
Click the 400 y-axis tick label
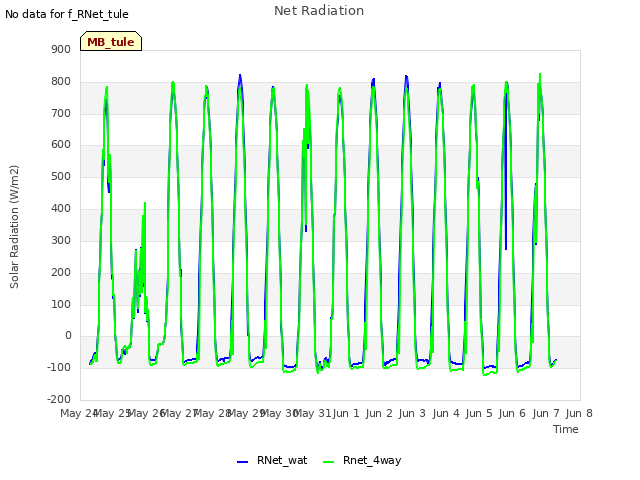(61, 209)
